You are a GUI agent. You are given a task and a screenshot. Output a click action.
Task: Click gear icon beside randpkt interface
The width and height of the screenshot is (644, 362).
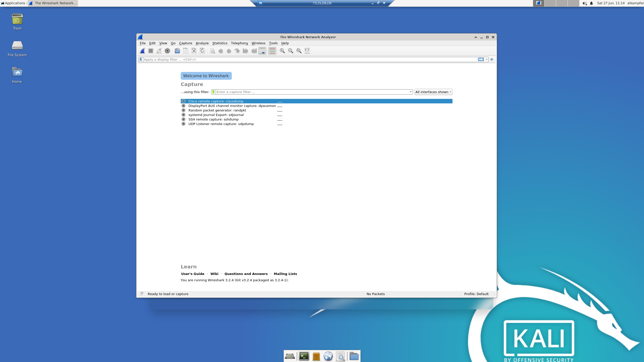pyautogui.click(x=183, y=110)
